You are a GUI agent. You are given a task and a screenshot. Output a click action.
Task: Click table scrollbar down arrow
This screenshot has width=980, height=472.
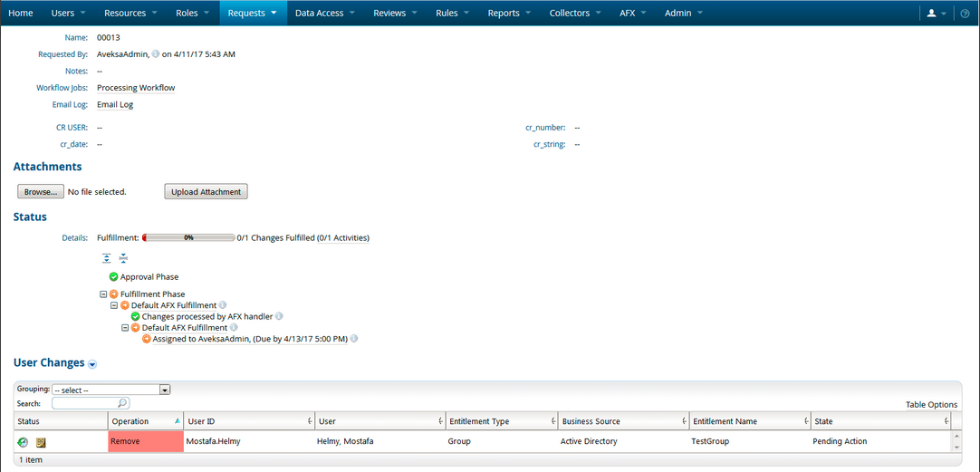coord(956,448)
